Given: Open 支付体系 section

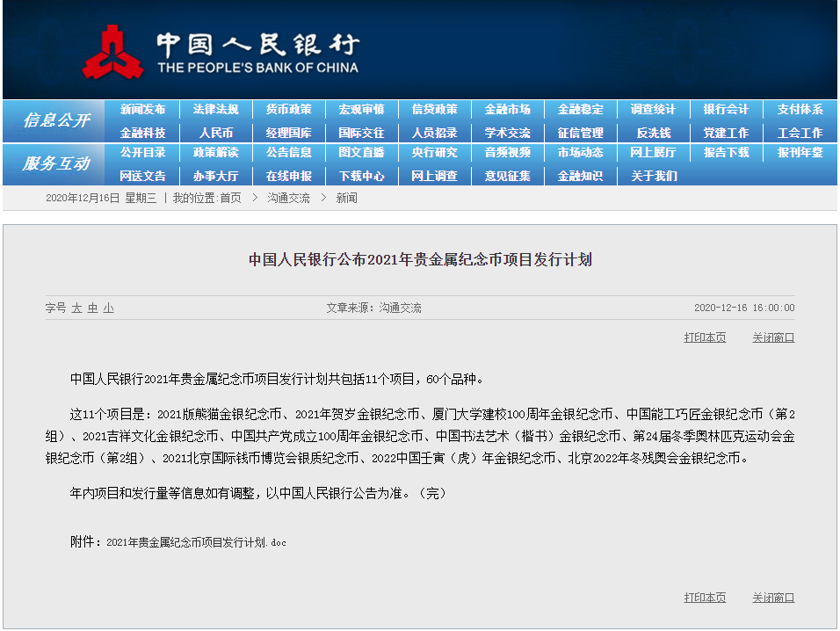Looking at the screenshot, I should point(800,109).
